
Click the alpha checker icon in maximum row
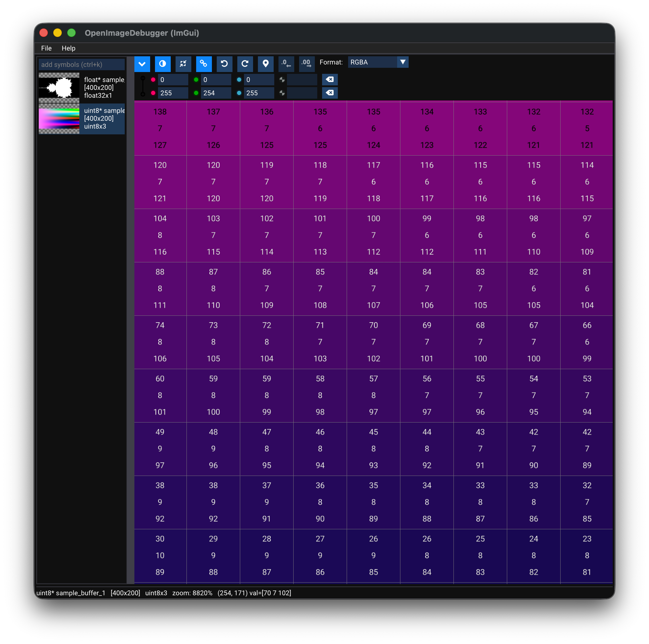tap(282, 93)
